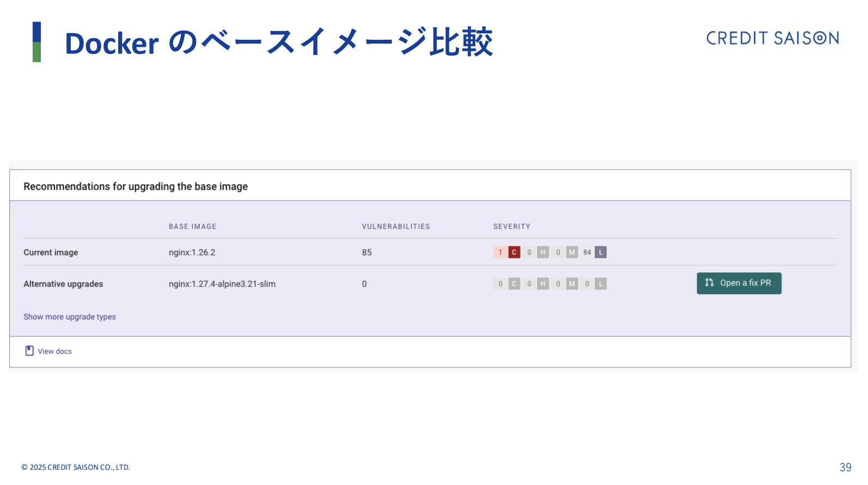
Task: Click the M medium badge in Current image row
Action: pyautogui.click(x=572, y=252)
